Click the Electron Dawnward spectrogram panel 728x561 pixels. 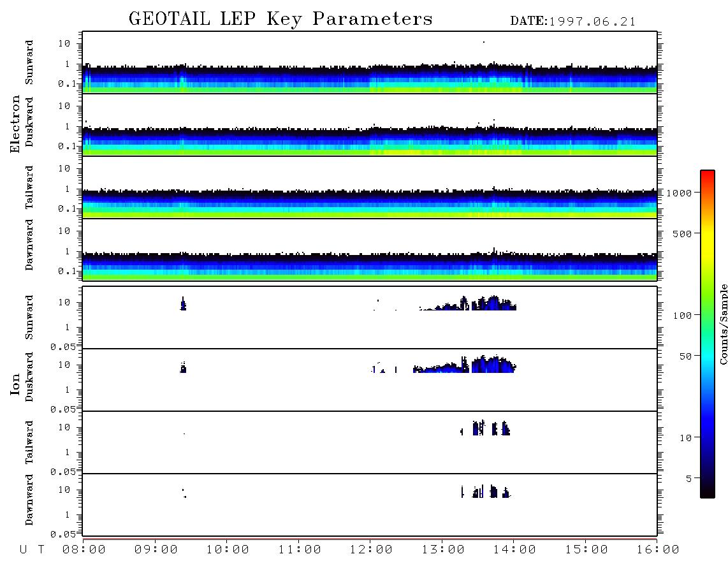click(x=370, y=249)
